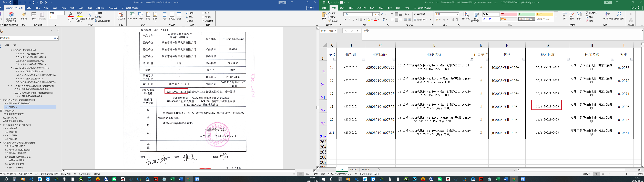Open the 公式 formulas tab in Excel
This screenshot has width=644, height=182.
pos(372,8)
